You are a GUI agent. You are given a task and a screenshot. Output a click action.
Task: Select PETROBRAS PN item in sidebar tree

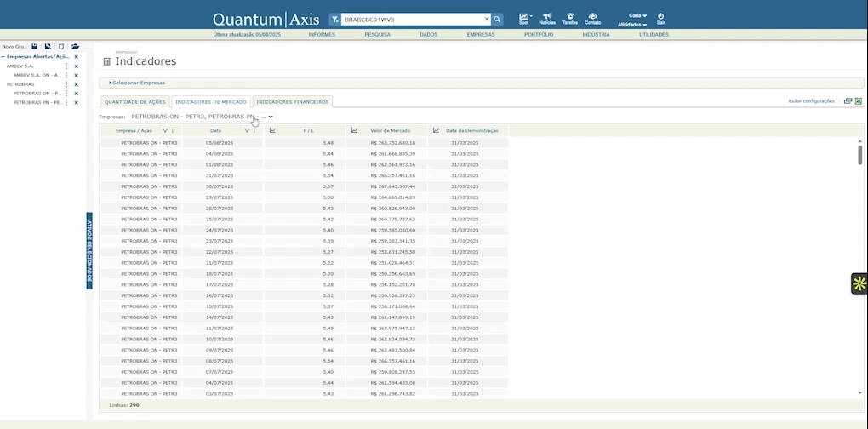37,103
